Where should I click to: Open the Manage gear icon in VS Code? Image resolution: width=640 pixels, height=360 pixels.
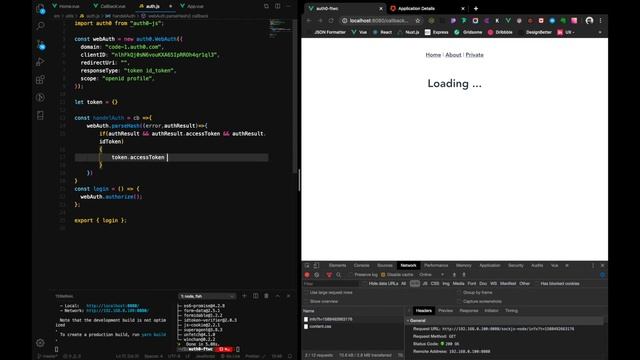coord(40,343)
